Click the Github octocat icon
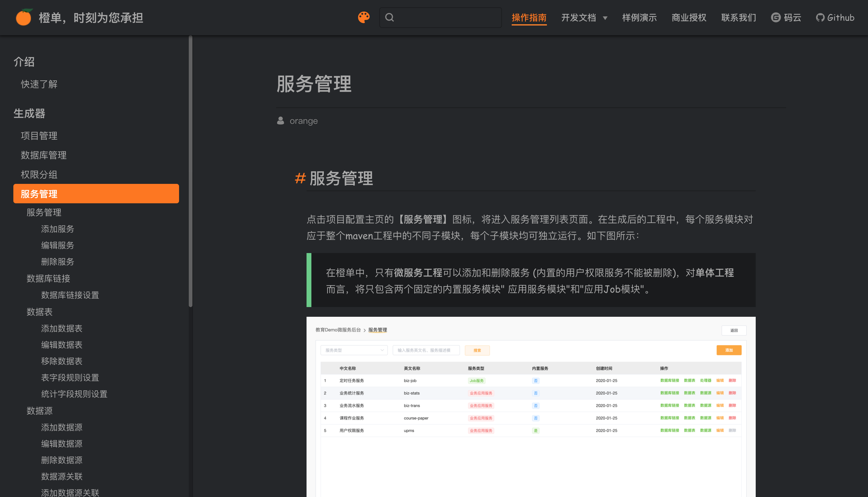 pos(820,17)
